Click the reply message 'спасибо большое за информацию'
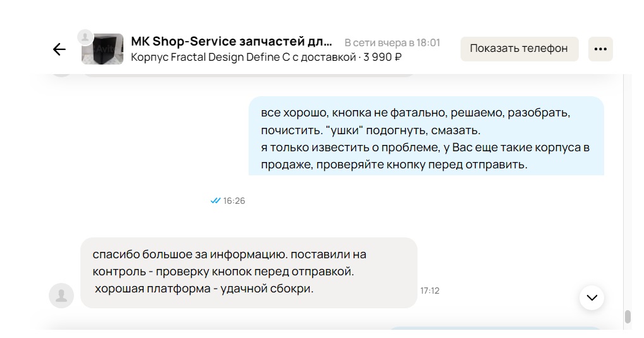 pyautogui.click(x=248, y=272)
